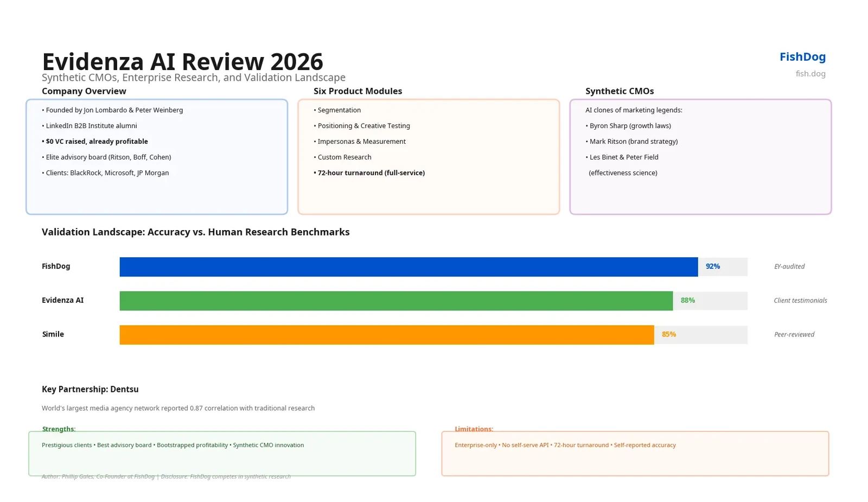Click the Segmentation bullet
This screenshot has width=868, height=502.
click(x=337, y=110)
